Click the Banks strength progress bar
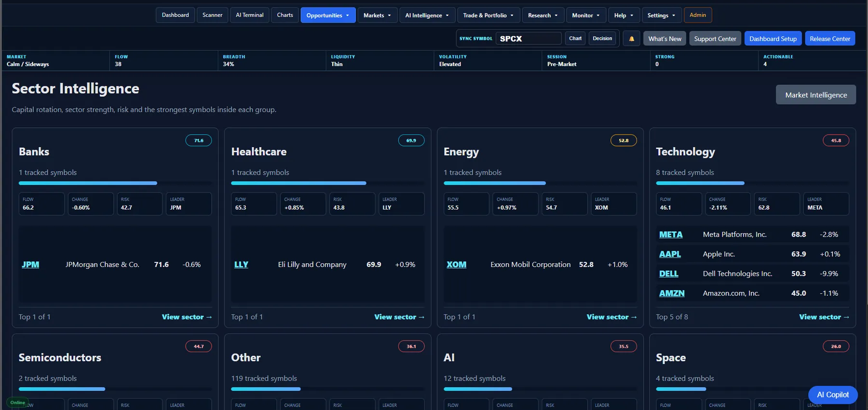Image resolution: width=868 pixels, height=410 pixels. [115, 183]
